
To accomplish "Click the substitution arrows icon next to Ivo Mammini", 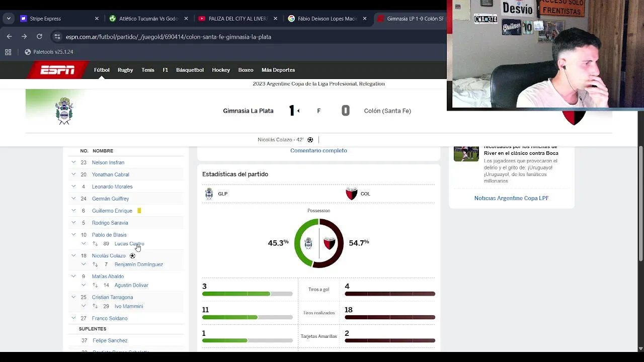I will coord(95,306).
